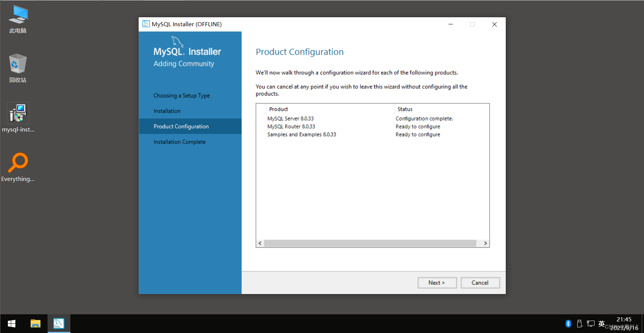Open the Recycle Bin desktop icon

(18, 68)
